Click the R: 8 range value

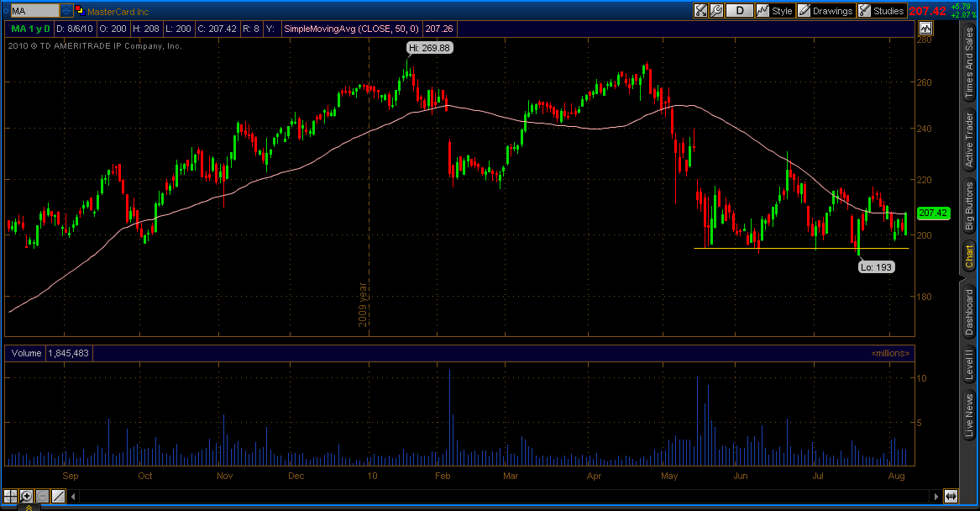point(250,29)
